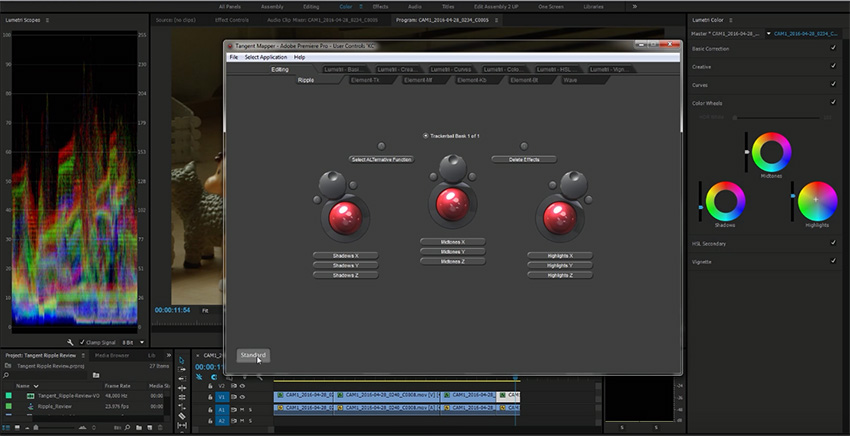
Task: Disable the Basic Correction checkbox
Action: coord(833,48)
